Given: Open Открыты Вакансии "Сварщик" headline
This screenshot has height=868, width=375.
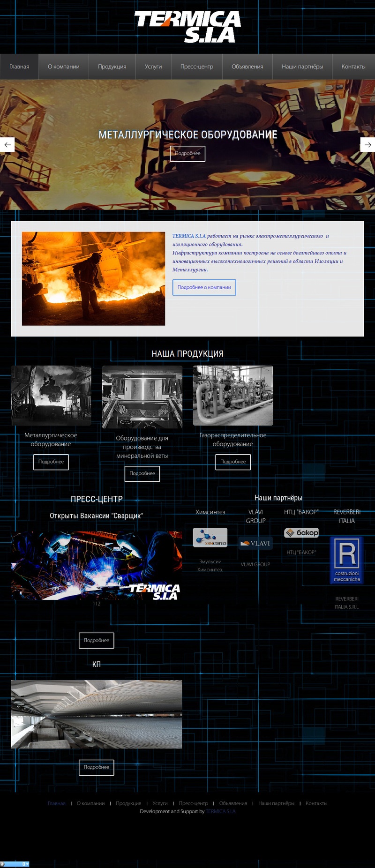Looking at the screenshot, I should [97, 516].
